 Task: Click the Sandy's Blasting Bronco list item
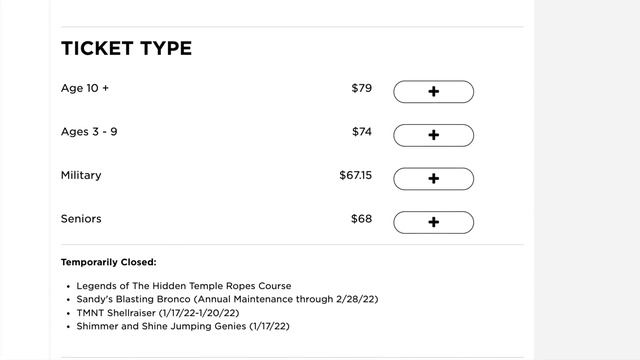(x=227, y=299)
